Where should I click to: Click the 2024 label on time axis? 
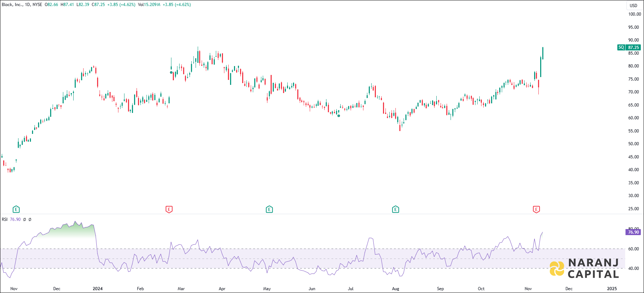[97, 289]
